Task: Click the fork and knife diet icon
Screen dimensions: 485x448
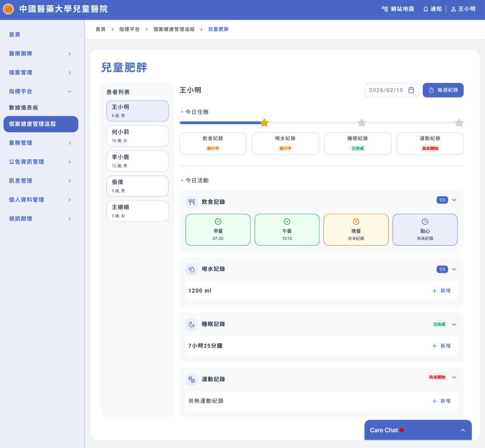Action: pyautogui.click(x=192, y=202)
